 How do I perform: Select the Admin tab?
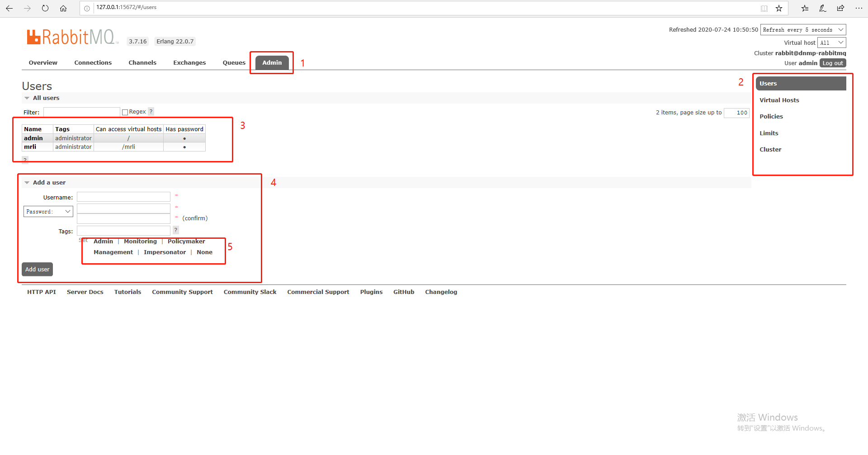coord(272,62)
